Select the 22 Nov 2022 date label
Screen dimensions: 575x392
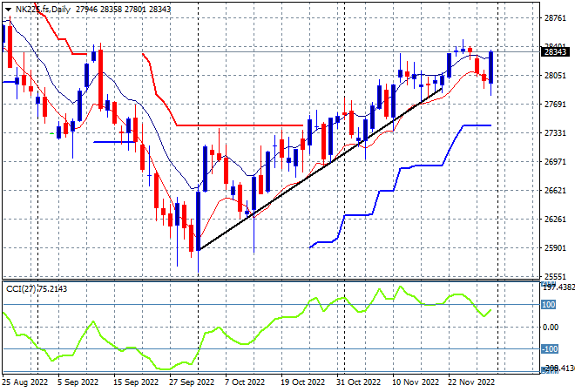(471, 382)
